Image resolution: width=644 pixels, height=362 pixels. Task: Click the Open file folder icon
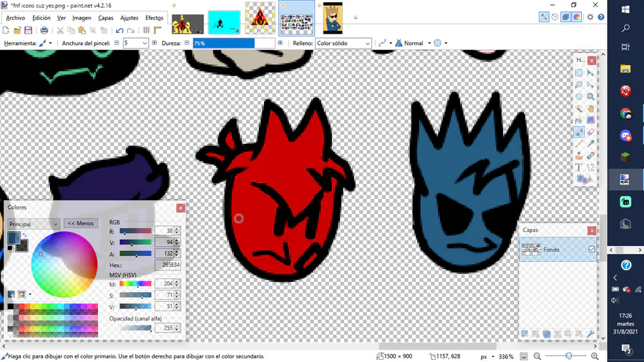pyautogui.click(x=17, y=30)
